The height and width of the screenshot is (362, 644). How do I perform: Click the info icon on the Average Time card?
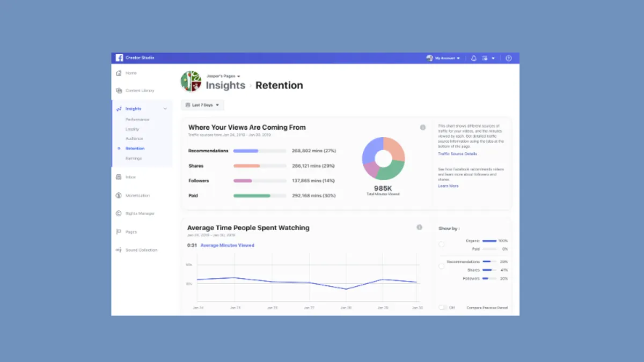click(x=419, y=227)
